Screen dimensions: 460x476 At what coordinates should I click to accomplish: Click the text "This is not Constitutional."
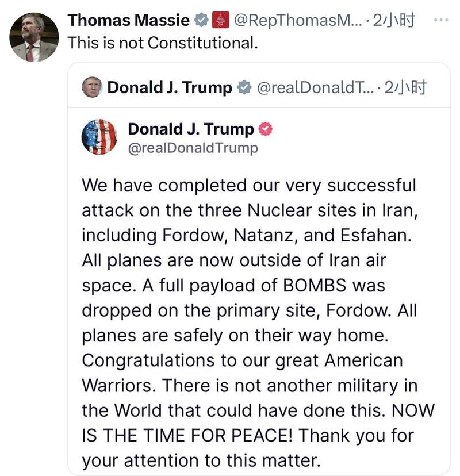[x=163, y=43]
